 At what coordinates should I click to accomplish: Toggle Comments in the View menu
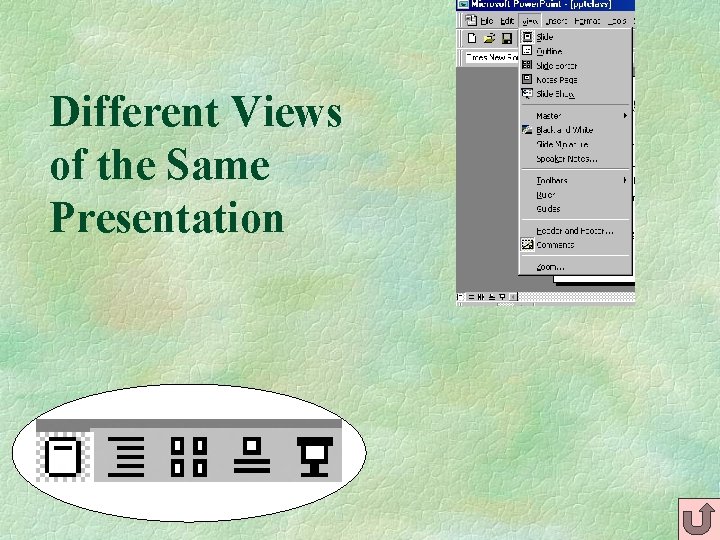(x=576, y=245)
